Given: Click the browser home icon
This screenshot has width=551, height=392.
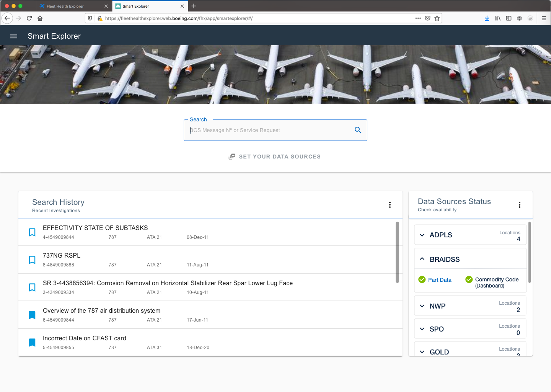Looking at the screenshot, I should (40, 18).
